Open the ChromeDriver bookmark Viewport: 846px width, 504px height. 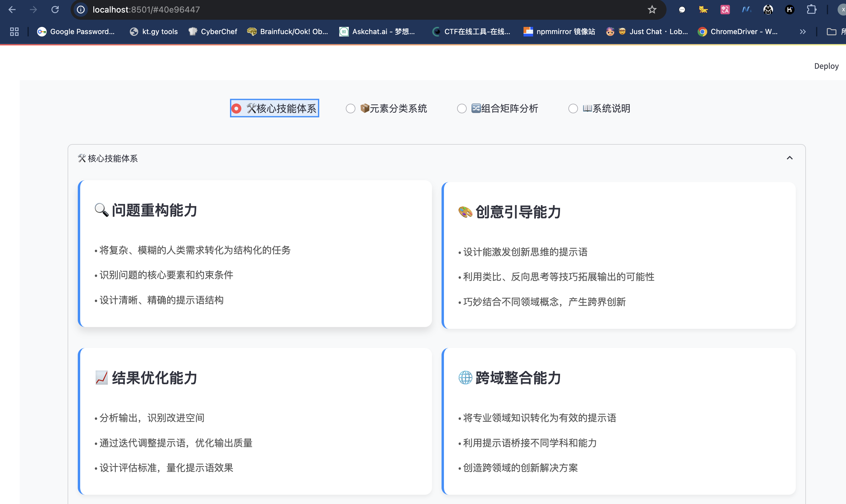738,32
